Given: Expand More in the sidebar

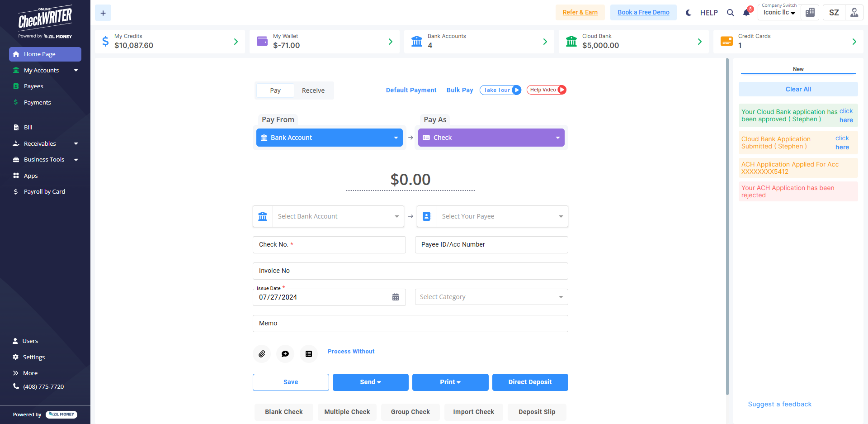Looking at the screenshot, I should [x=30, y=373].
